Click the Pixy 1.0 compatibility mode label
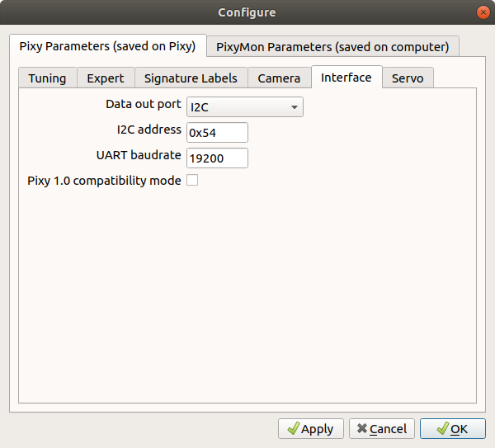The image size is (495, 448). [x=104, y=181]
